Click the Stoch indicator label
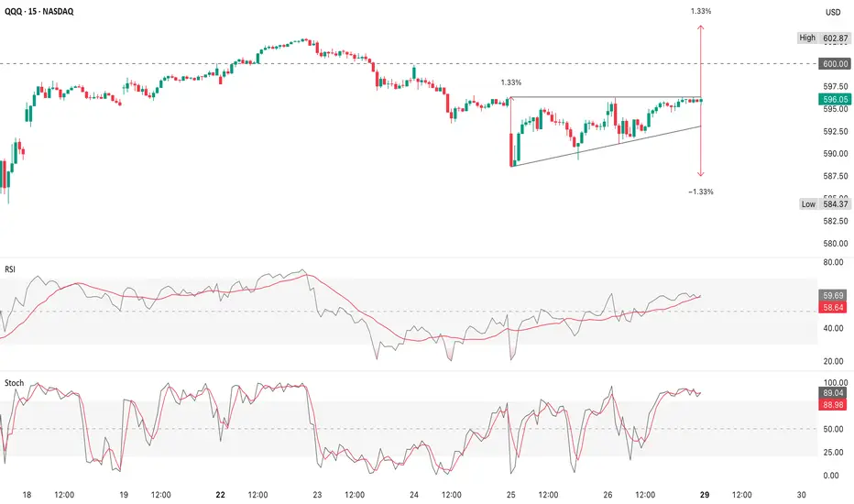This screenshot has width=854, height=504. (x=15, y=382)
